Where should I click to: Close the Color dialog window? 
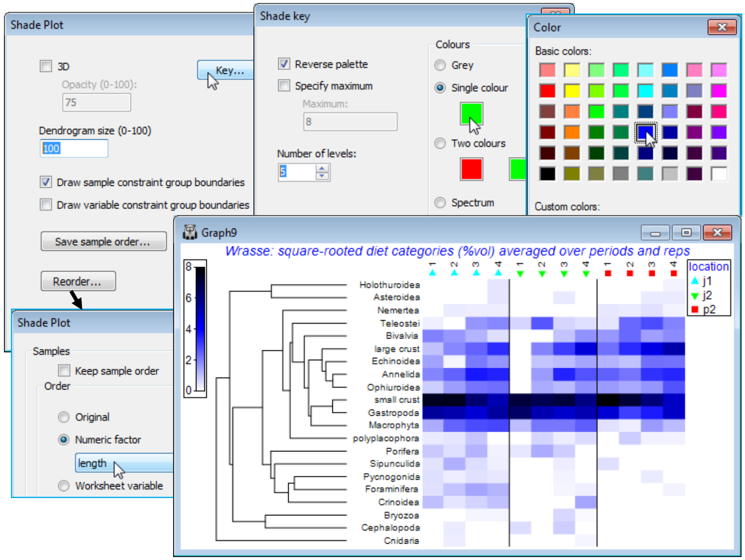[x=722, y=27]
